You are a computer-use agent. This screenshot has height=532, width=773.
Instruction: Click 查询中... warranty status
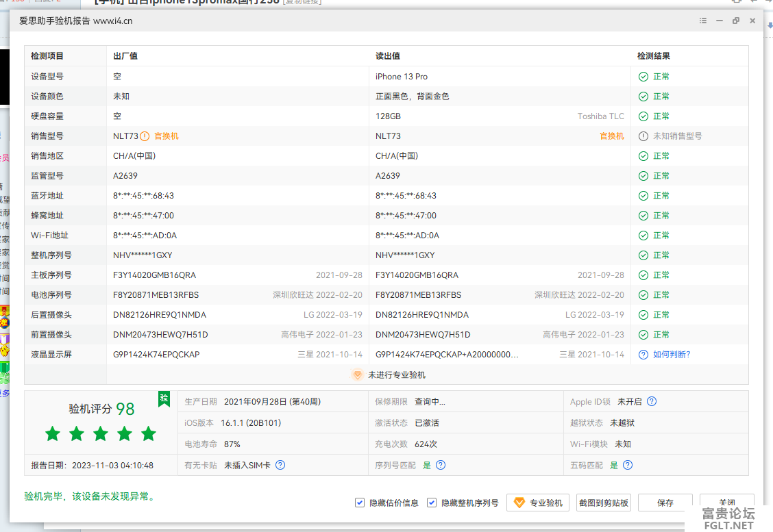(430, 402)
